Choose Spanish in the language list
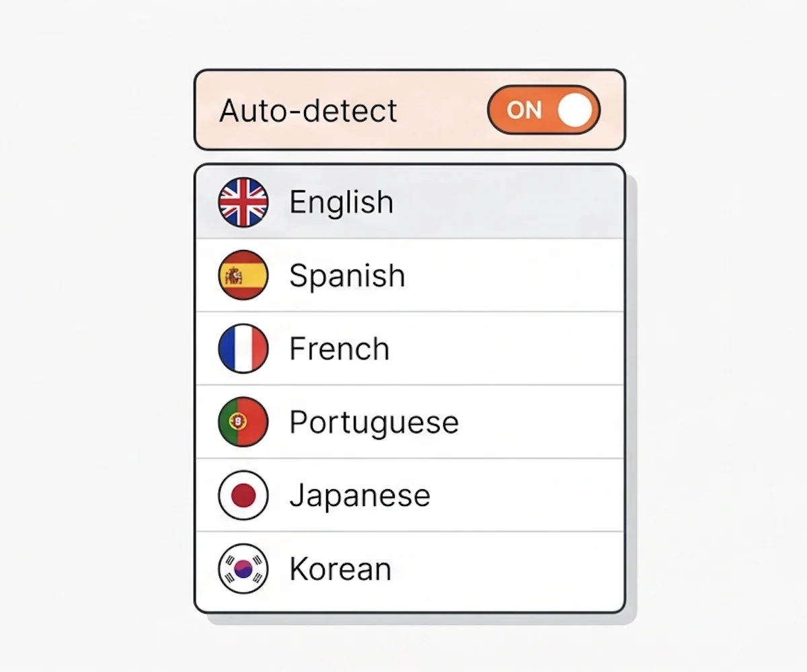The height and width of the screenshot is (672, 807). (x=410, y=276)
